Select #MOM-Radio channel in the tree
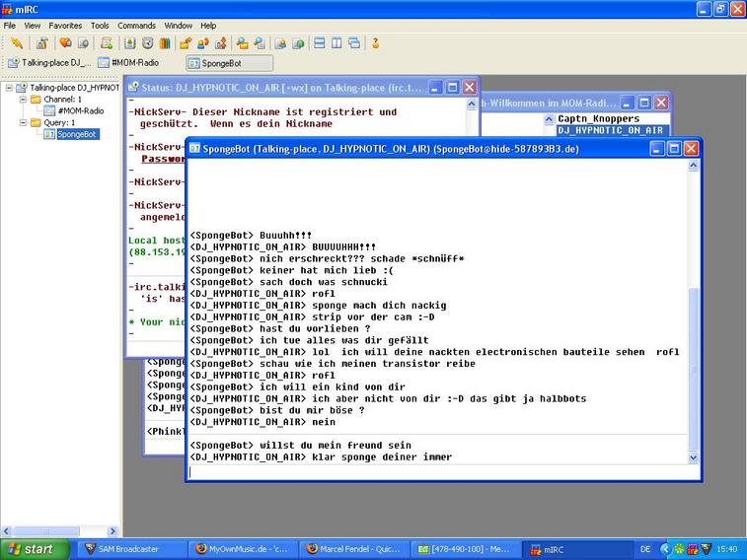 tap(79, 111)
